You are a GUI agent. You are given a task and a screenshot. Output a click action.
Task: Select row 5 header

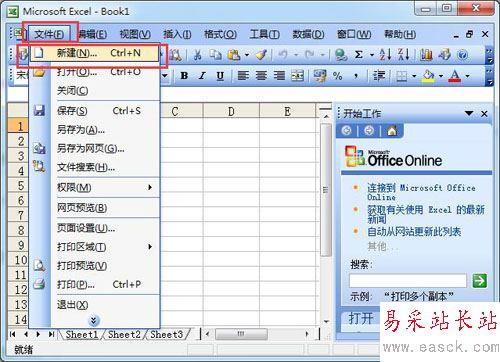19,185
